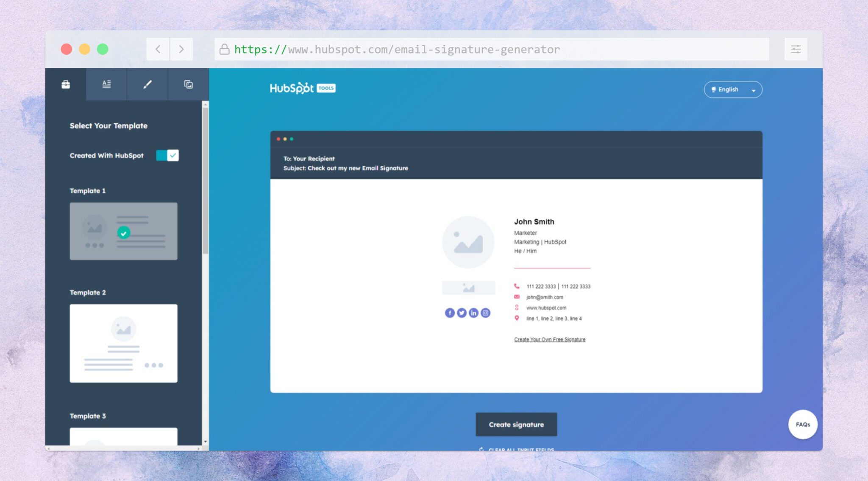Open the hamburger menu top right

[x=796, y=49]
